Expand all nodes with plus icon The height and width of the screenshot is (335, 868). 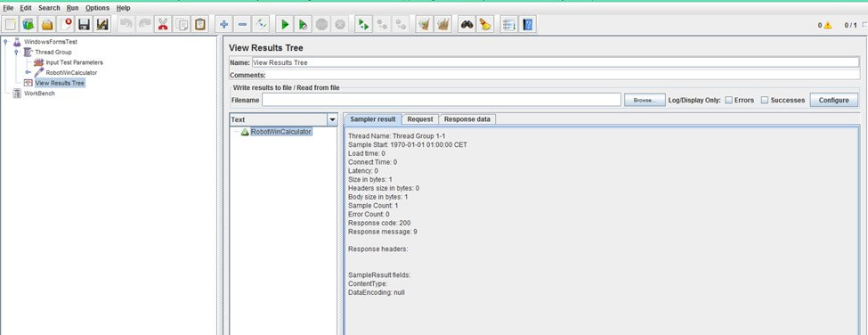tap(223, 24)
